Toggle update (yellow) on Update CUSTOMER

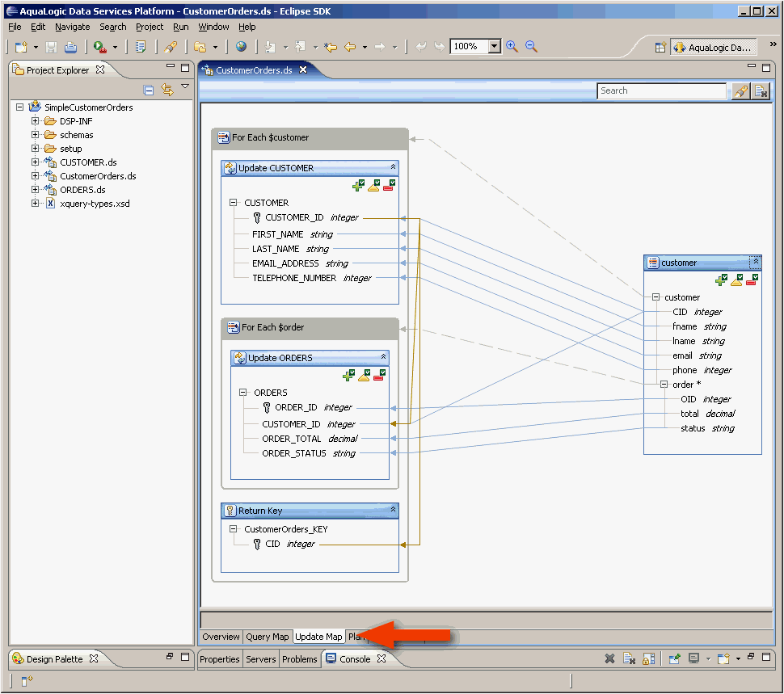(374, 186)
